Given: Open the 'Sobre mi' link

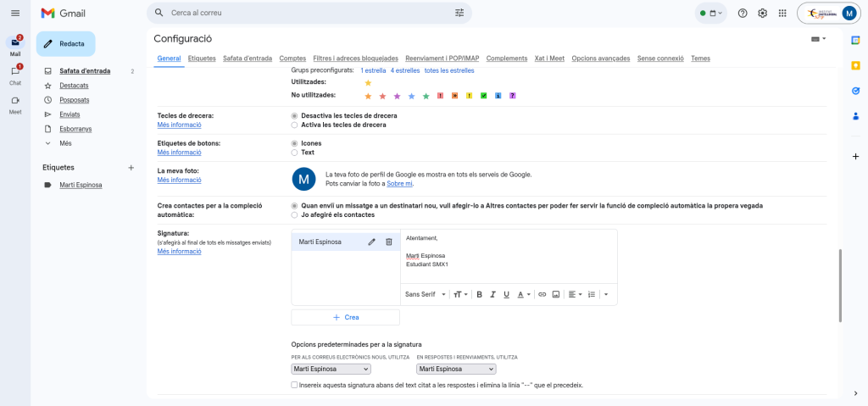Looking at the screenshot, I should [x=400, y=184].
